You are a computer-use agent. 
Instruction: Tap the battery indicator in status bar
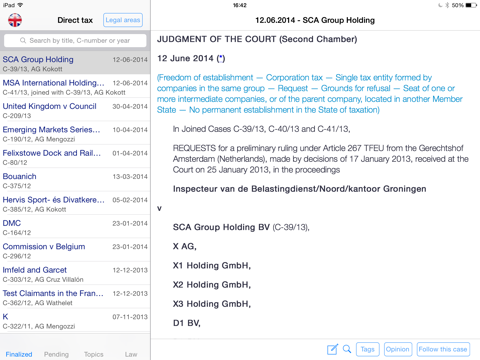pos(471,5)
